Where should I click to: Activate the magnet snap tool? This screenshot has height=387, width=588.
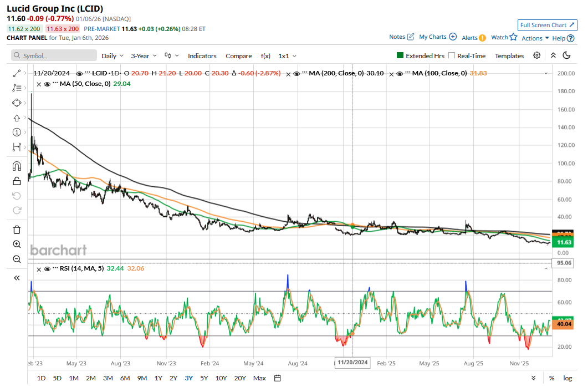click(17, 166)
